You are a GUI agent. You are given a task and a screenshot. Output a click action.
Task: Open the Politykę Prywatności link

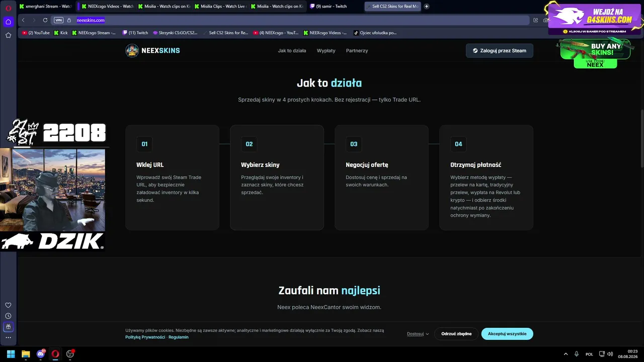(145, 337)
